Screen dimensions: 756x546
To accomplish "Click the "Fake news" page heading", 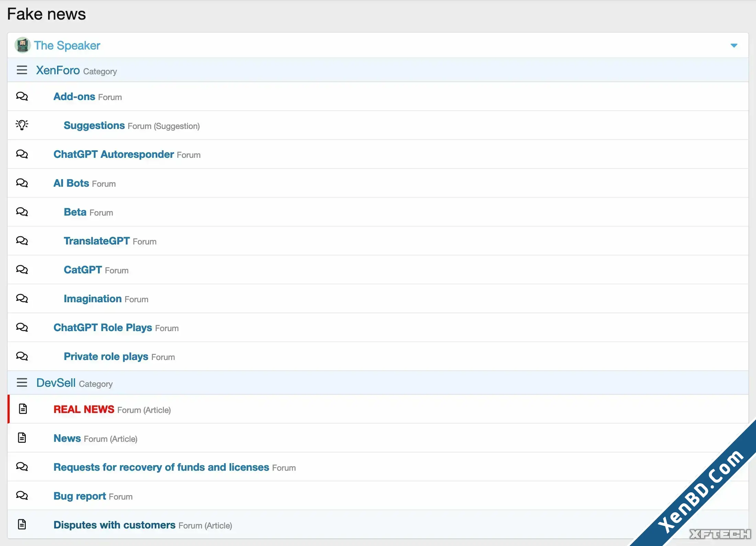I will (x=46, y=14).
